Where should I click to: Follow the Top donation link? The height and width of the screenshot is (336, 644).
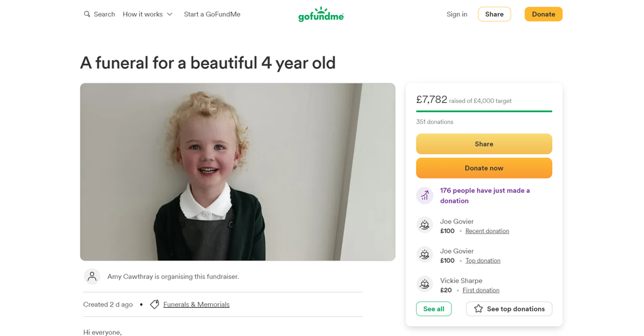(482, 261)
